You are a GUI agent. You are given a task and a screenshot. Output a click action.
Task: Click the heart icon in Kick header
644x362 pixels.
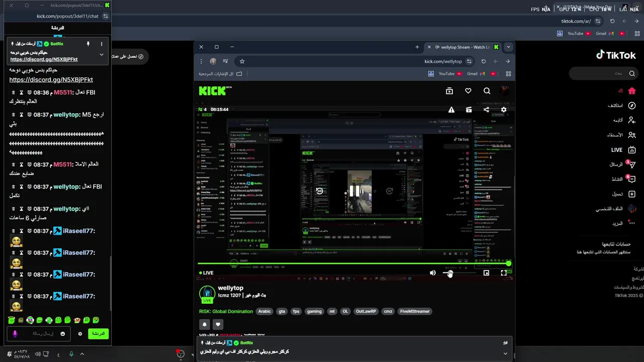468,91
